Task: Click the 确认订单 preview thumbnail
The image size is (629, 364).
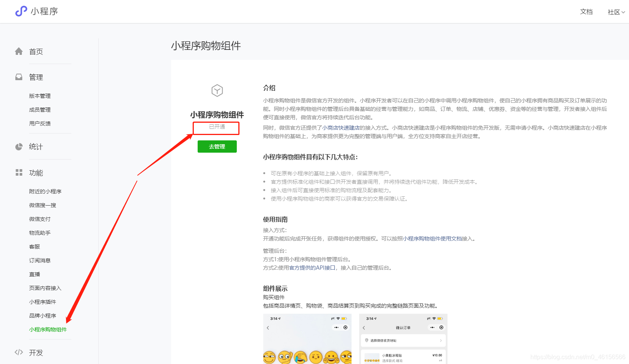Action: pyautogui.click(x=403, y=339)
